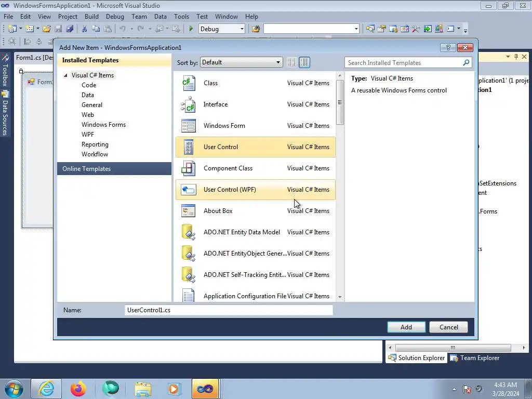Open the Undo history dropdown arrow
Viewport: 532px width, 399px height.
[131, 29]
